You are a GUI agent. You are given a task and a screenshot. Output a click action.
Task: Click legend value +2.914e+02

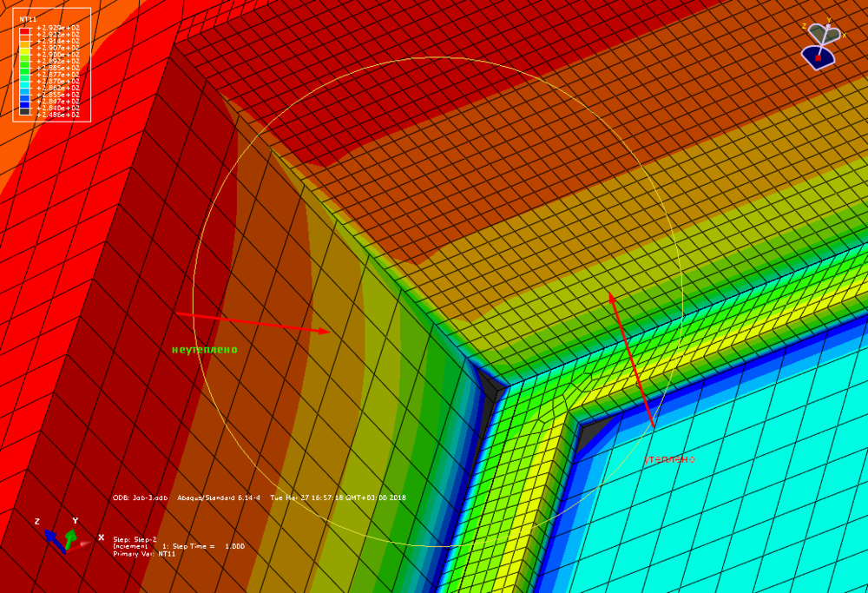[x=58, y=42]
